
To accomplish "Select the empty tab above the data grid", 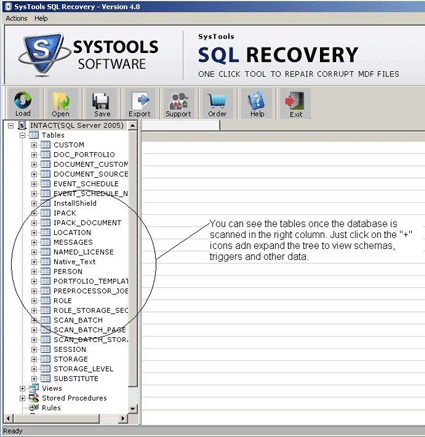I will pos(181,125).
